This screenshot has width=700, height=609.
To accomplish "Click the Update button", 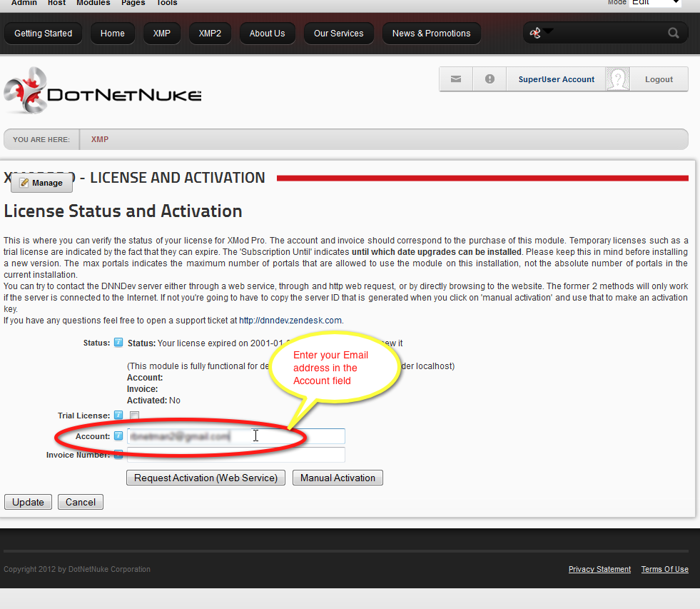I will click(28, 502).
